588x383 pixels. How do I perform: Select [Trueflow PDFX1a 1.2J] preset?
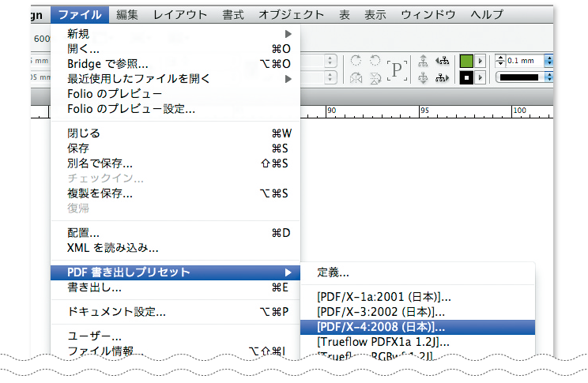tap(418, 342)
